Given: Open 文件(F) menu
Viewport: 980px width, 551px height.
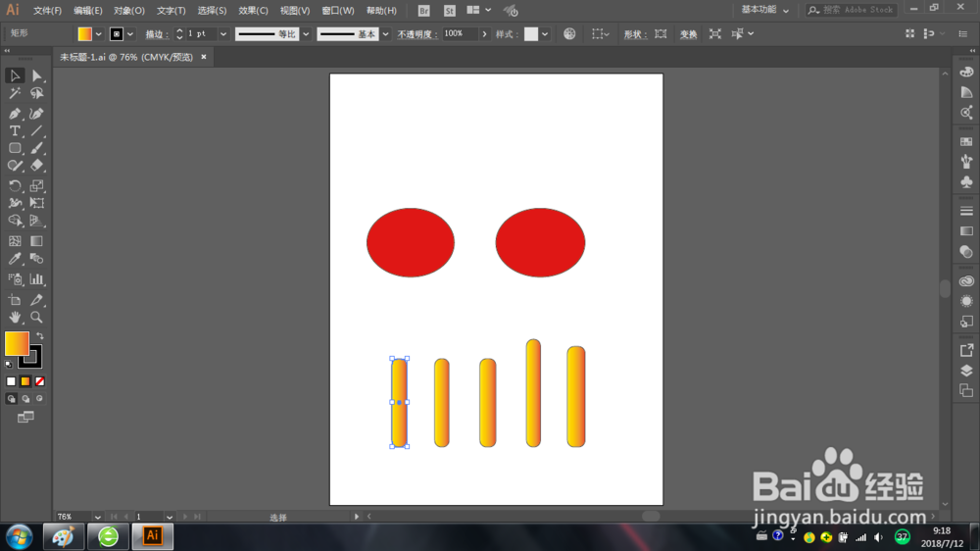Looking at the screenshot, I should (x=47, y=11).
